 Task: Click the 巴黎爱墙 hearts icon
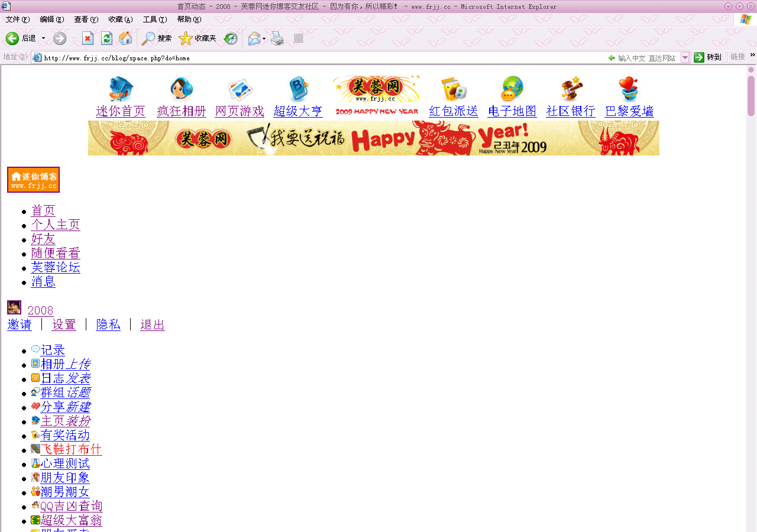[x=629, y=89]
